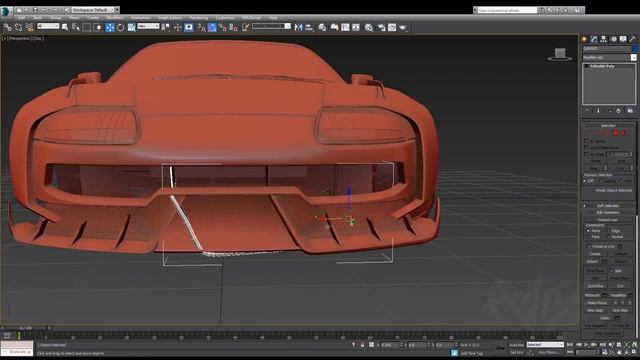This screenshot has height=360, width=640.
Task: Open the Tools menu
Action: 38,18
